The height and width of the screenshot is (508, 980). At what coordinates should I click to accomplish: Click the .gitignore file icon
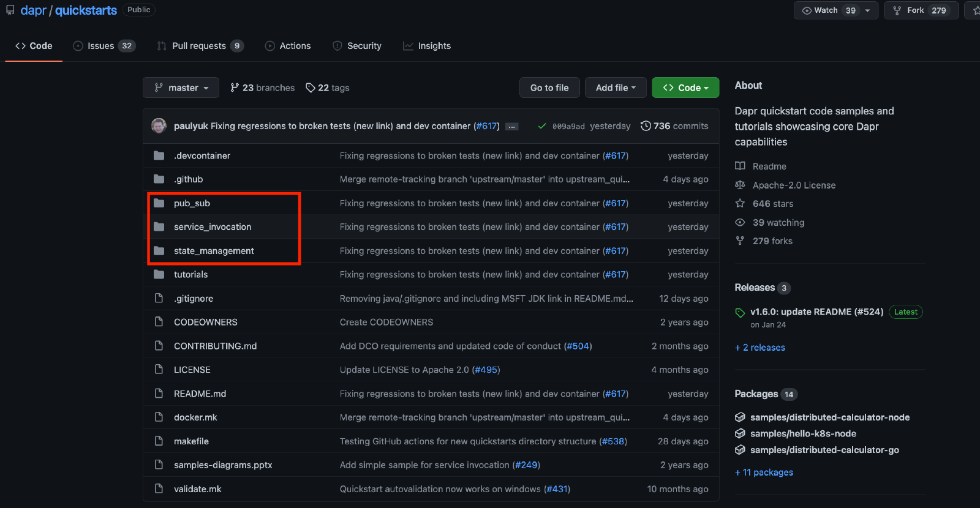159,298
